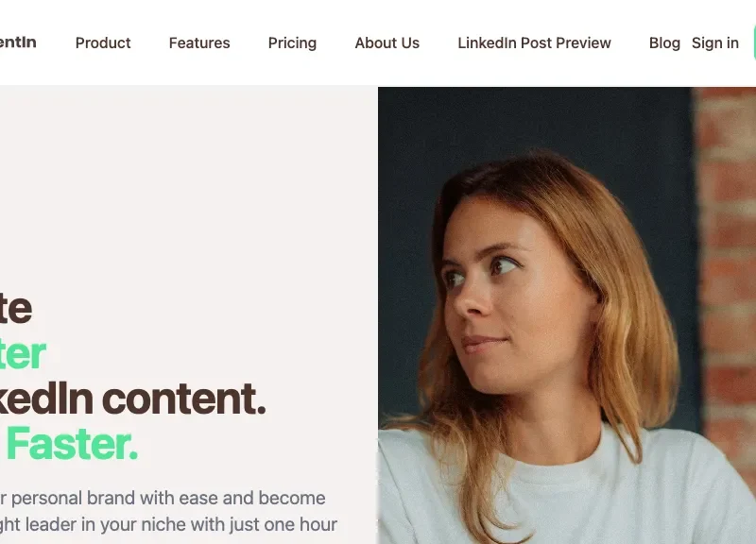Viewport: 756px width, 544px height.
Task: Click the "personal brand with ease" text line
Action: pyautogui.click(x=163, y=498)
